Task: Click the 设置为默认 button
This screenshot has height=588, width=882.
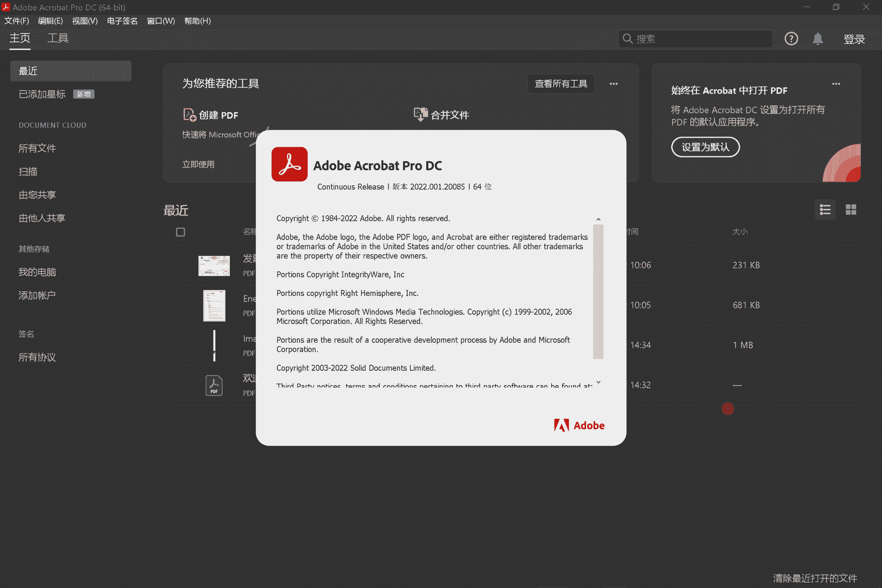Action: (705, 147)
